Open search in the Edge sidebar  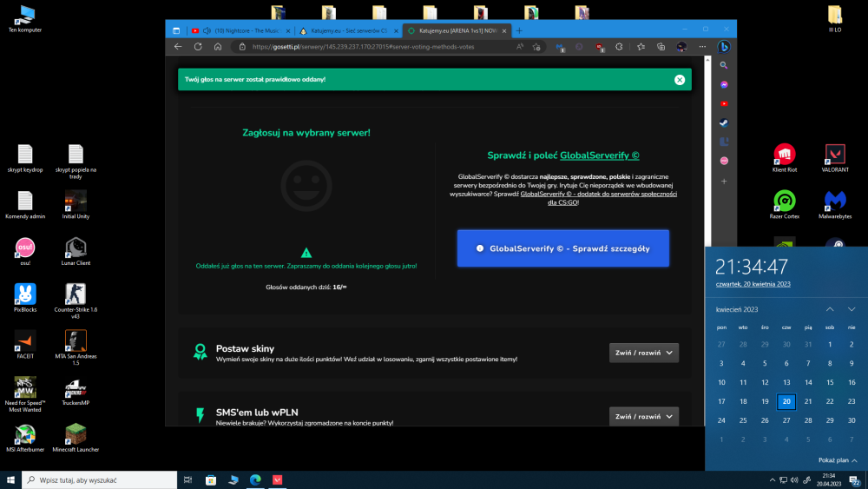[724, 65]
